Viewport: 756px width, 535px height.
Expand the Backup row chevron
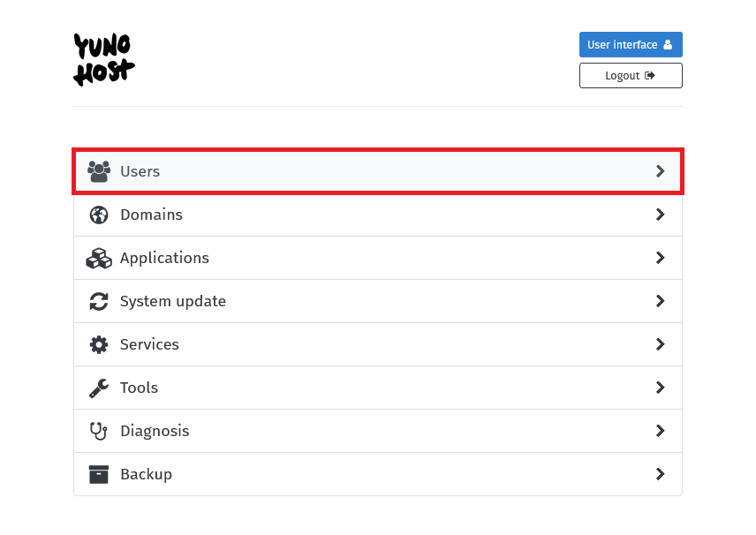tap(661, 474)
